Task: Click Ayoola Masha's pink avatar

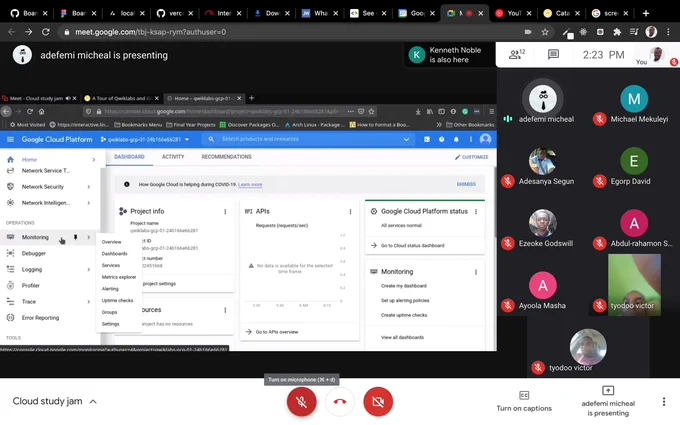Action: click(543, 285)
